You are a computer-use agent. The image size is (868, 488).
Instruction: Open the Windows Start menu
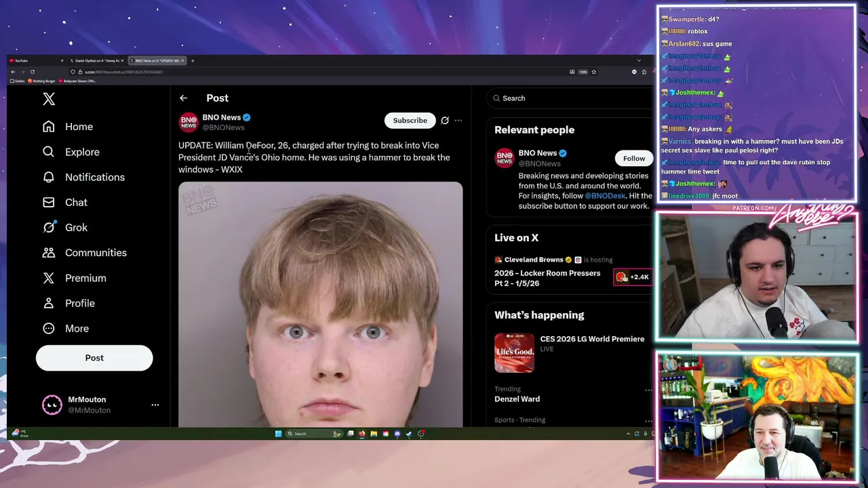point(278,434)
